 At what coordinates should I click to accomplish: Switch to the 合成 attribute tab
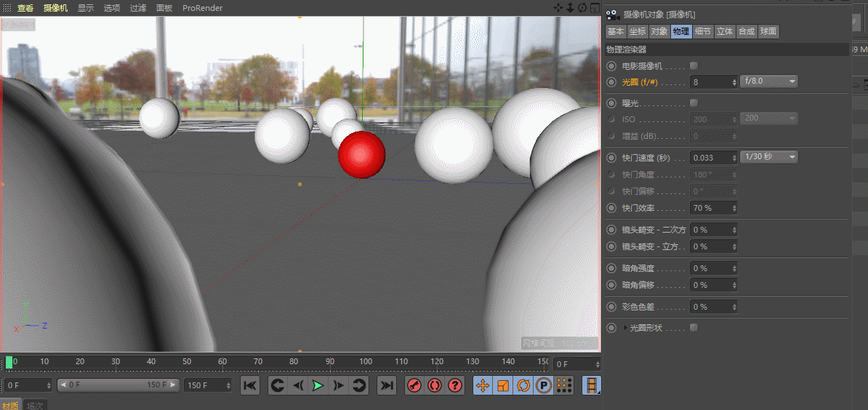(x=747, y=31)
